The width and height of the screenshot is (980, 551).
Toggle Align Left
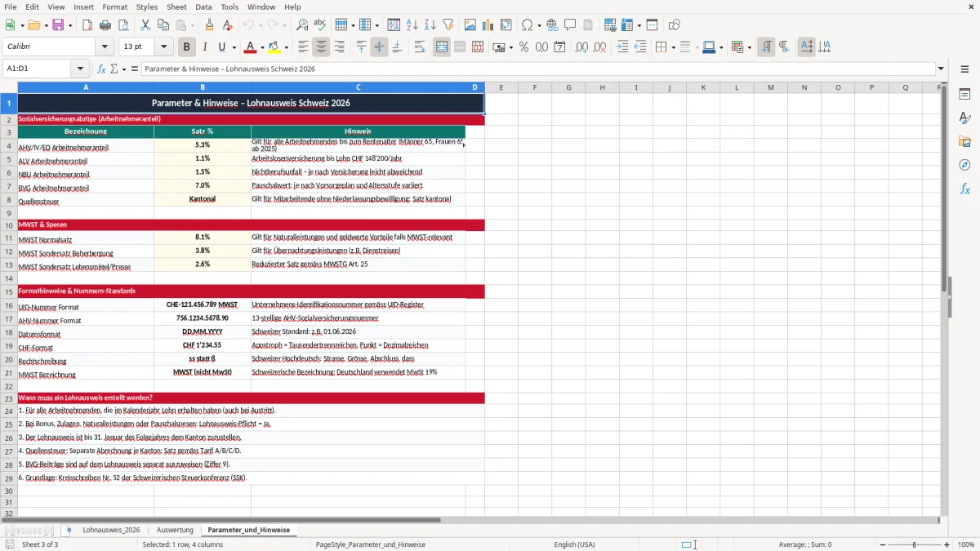point(303,47)
